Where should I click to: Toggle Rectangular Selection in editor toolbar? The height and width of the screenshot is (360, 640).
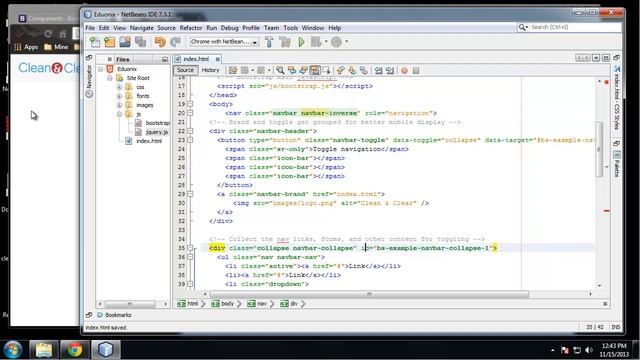(x=326, y=71)
